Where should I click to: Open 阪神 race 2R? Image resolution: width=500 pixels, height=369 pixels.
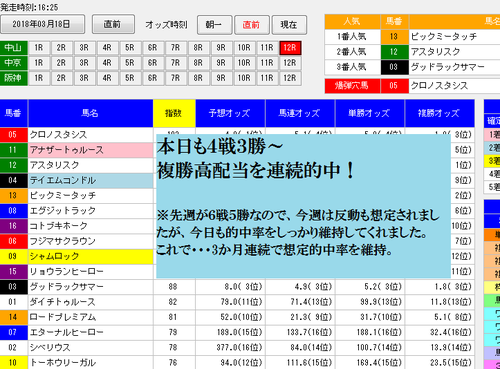tap(61, 78)
